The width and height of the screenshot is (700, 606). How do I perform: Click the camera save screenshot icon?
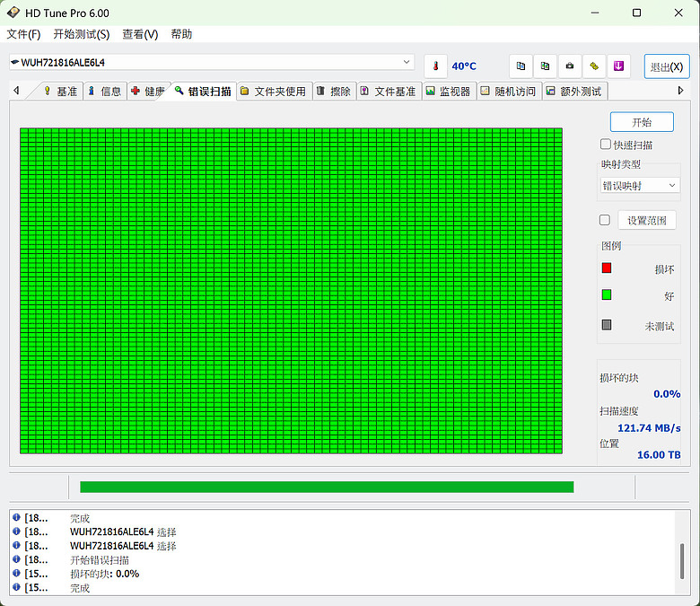coord(570,66)
